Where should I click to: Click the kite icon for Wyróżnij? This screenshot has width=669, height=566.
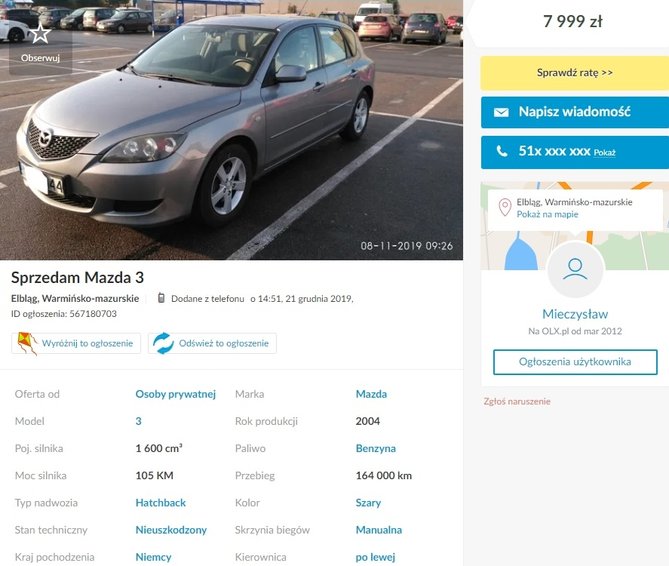tap(27, 343)
